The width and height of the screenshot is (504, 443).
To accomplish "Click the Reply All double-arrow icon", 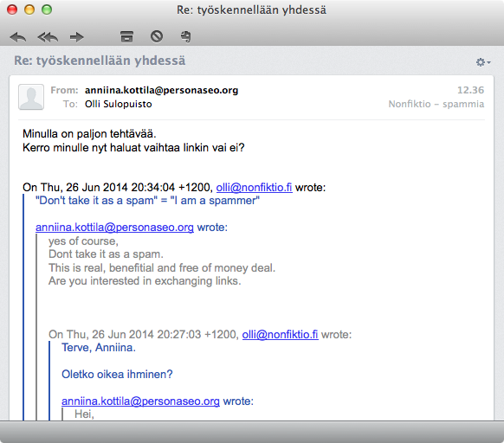I will coord(48,37).
